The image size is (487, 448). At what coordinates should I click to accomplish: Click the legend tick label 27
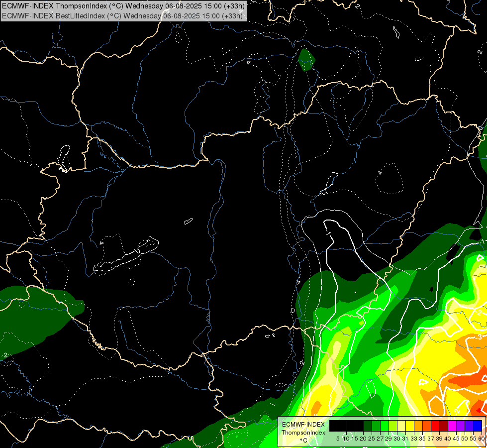380,439
